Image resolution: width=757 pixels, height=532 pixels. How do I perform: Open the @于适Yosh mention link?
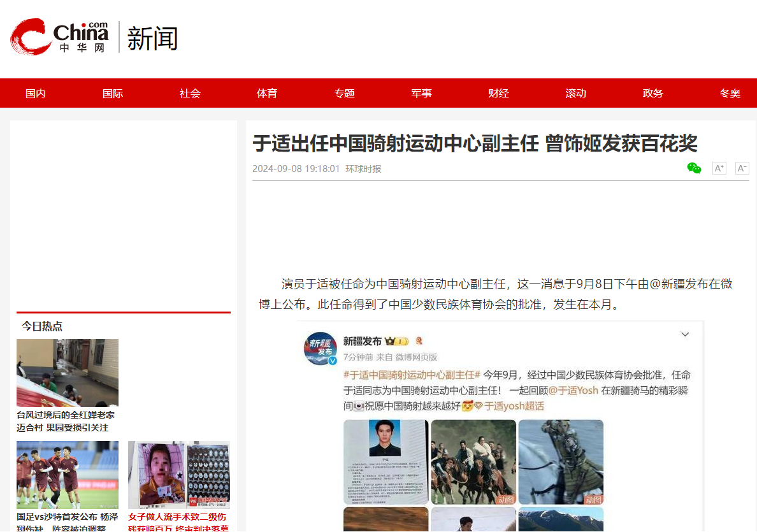click(573, 391)
